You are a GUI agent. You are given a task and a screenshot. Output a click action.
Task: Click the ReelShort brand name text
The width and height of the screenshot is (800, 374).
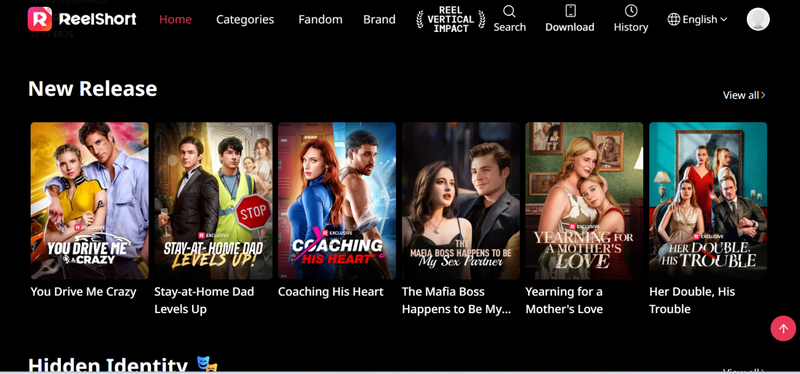[x=97, y=19]
